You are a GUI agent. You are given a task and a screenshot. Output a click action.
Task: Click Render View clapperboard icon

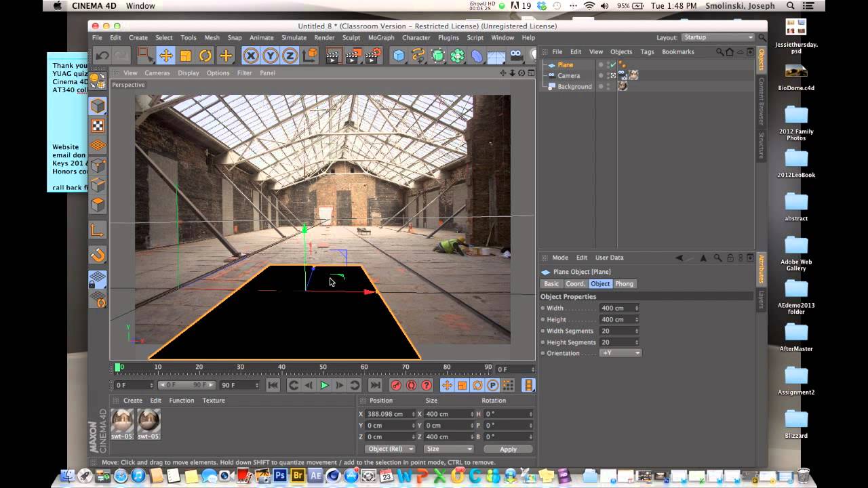click(333, 56)
